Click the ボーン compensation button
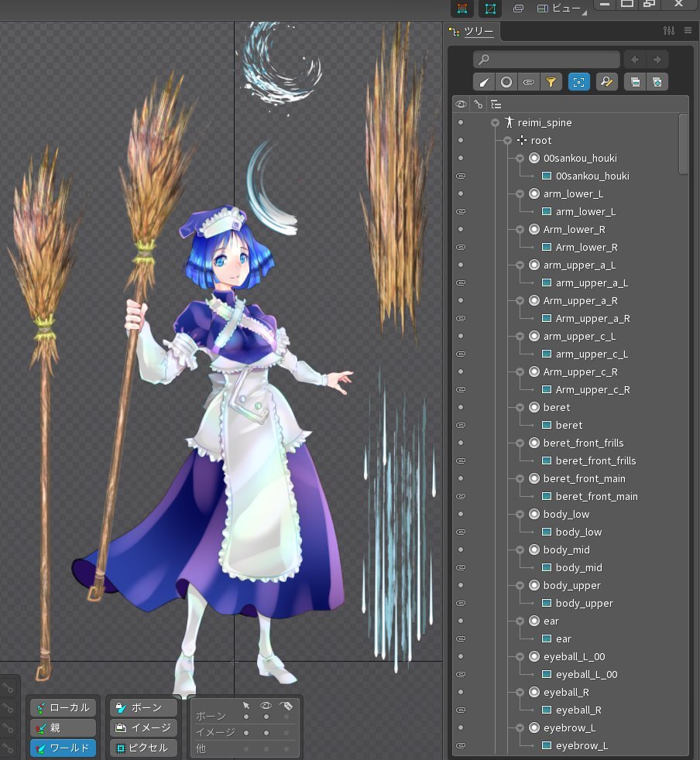This screenshot has width=700, height=760. click(x=144, y=707)
